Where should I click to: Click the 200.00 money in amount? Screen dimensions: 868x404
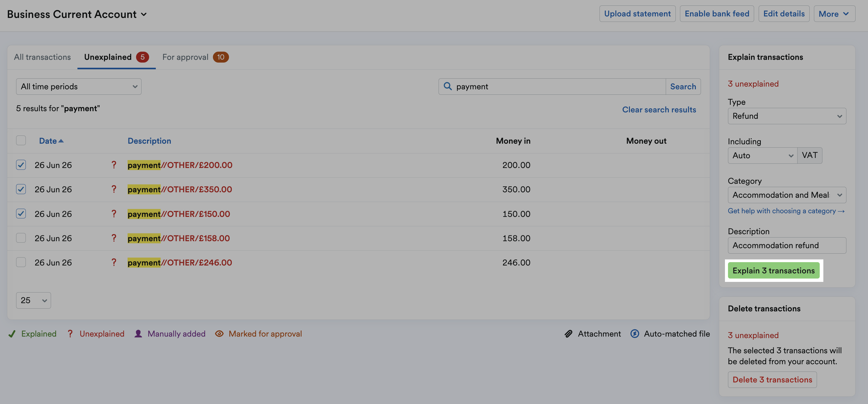point(516,165)
